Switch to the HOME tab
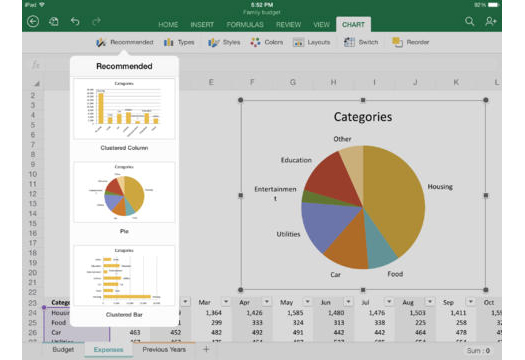Viewport: 525px width, 360px height. coord(168,25)
